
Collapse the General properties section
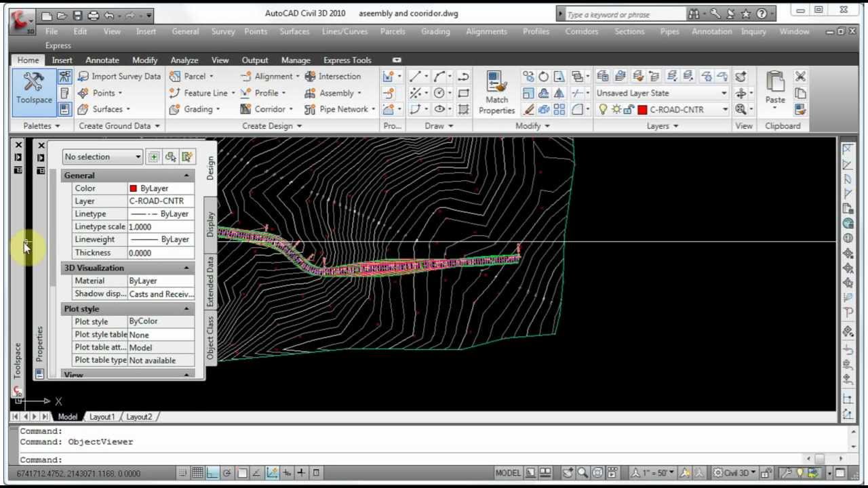[186, 176]
